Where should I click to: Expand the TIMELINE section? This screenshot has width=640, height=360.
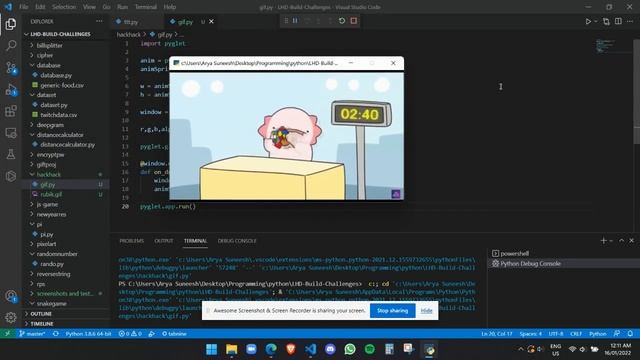point(42,324)
